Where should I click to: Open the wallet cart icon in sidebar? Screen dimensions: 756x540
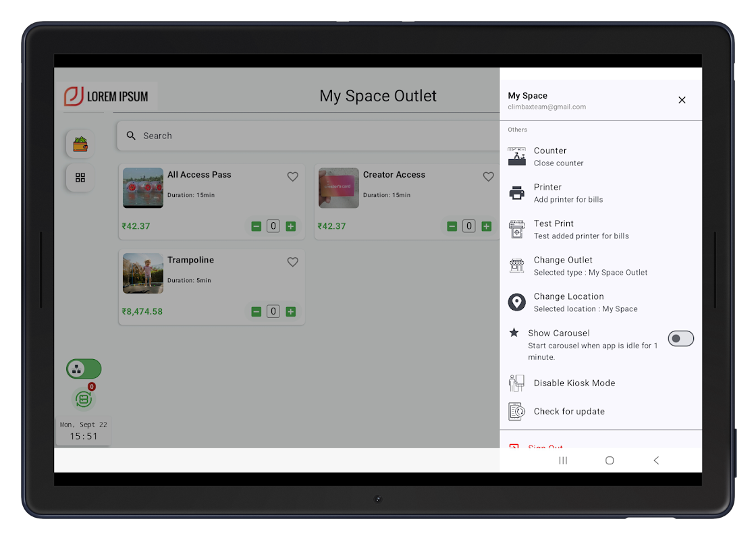[x=80, y=144]
